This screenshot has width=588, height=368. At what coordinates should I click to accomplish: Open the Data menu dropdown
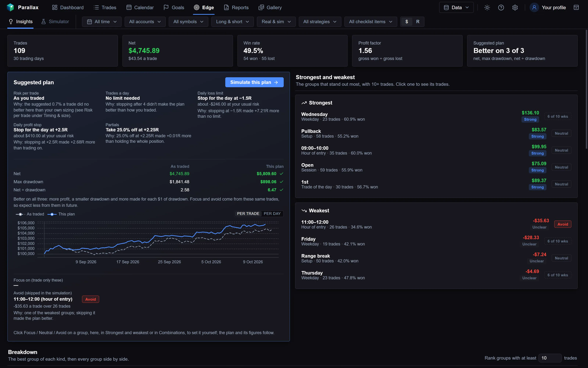click(456, 8)
